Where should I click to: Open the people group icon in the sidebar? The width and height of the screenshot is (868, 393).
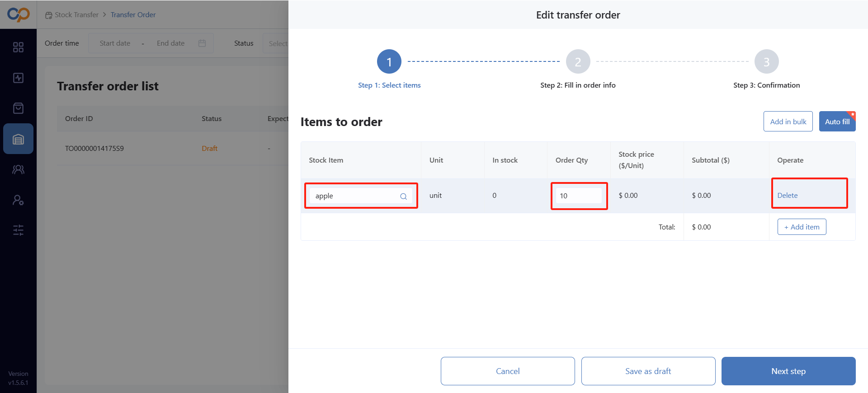18,169
